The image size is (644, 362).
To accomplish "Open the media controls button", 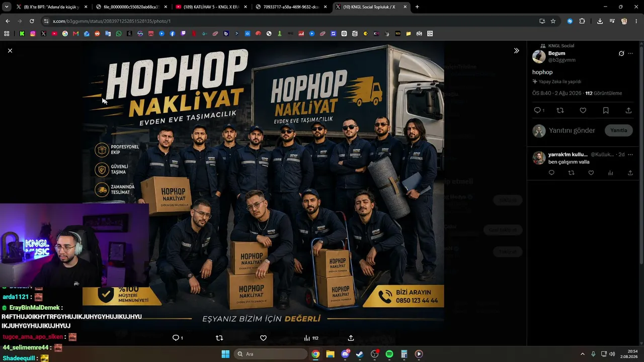I will pyautogui.click(x=612, y=21).
